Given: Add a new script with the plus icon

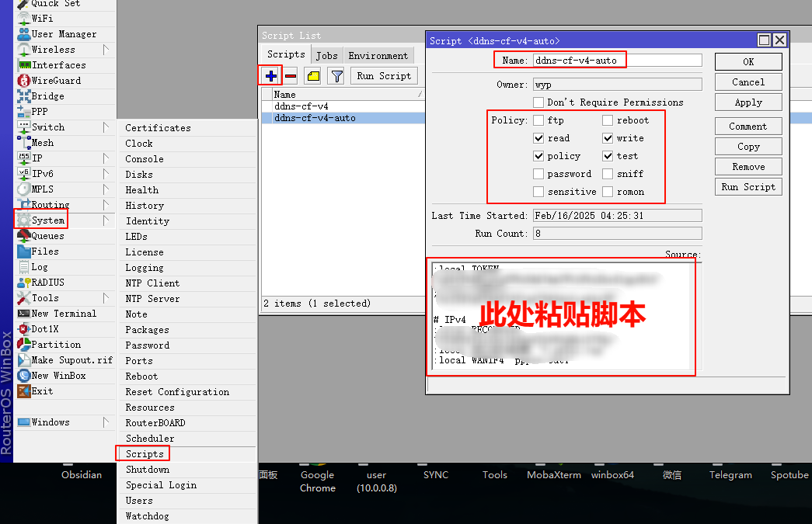Looking at the screenshot, I should 271,76.
